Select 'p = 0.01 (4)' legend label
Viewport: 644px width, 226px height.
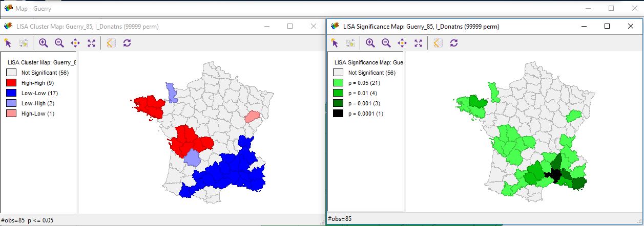[363, 93]
